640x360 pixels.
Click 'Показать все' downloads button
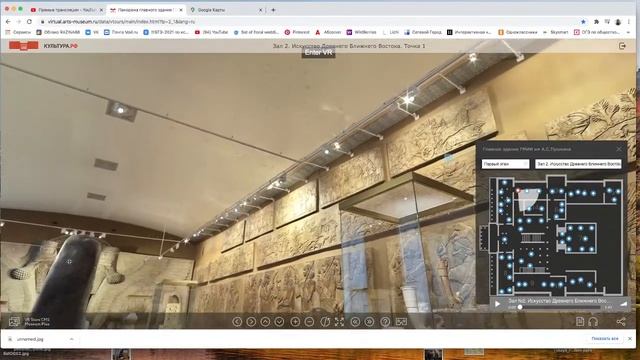[605, 338]
